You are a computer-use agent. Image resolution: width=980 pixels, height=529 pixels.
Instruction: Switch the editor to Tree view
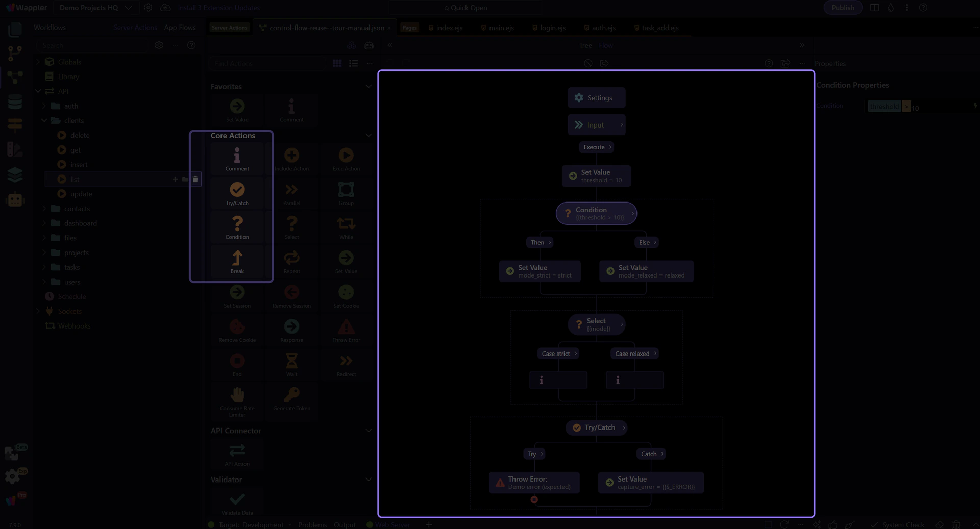585,45
